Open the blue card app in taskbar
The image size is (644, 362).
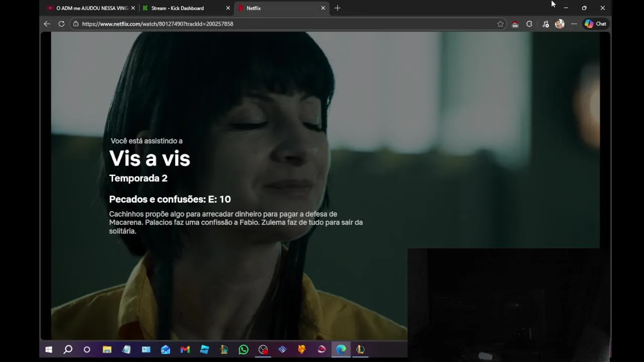(x=146, y=349)
